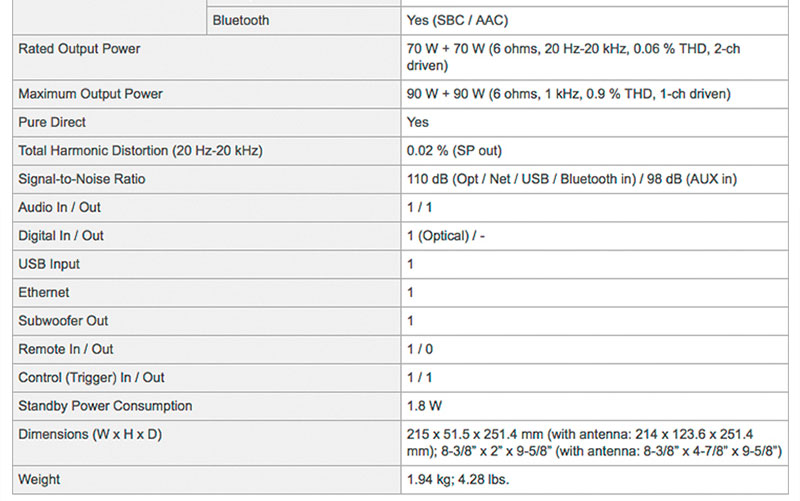
Task: Click the USB Input row label
Action: coord(49,264)
